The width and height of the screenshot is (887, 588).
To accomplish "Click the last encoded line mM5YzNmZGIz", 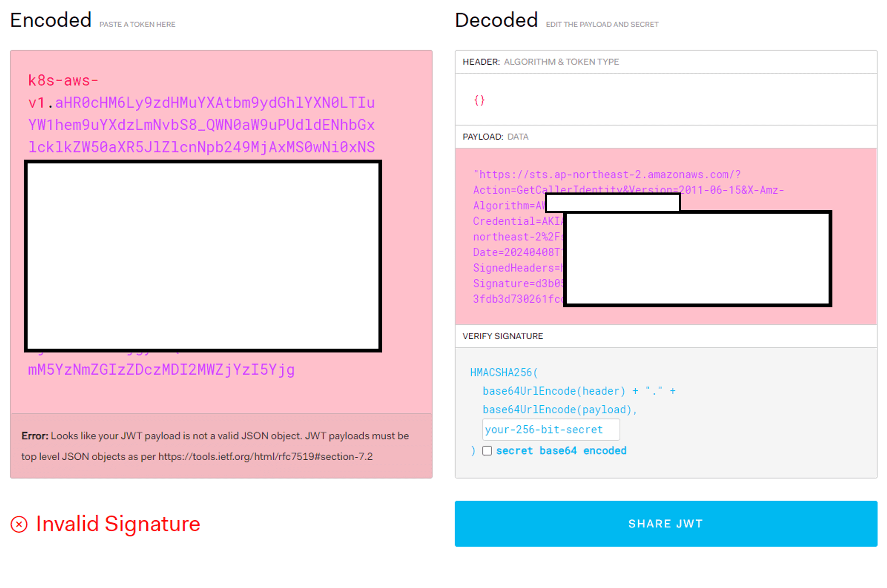I will tap(161, 370).
